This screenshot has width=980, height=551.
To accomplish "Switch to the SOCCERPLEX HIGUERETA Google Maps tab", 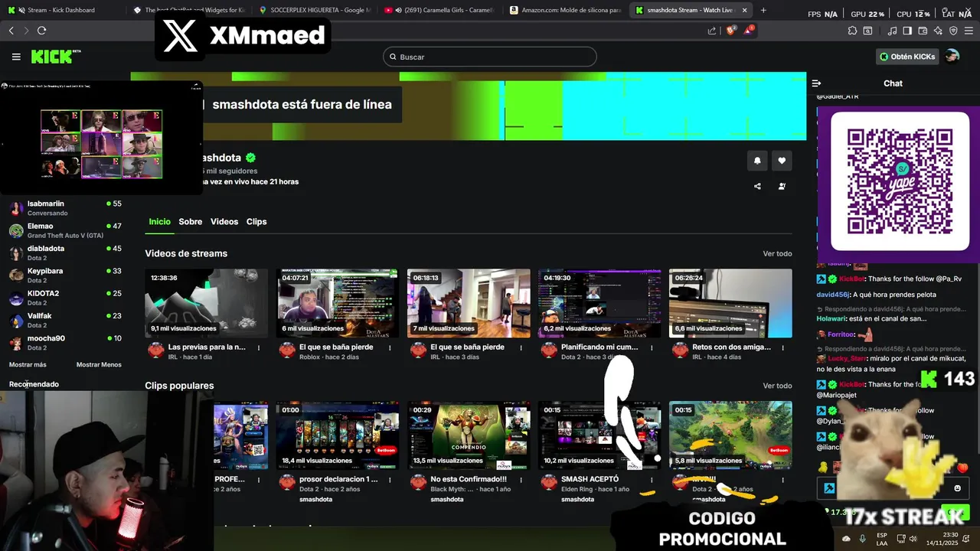I will click(x=314, y=10).
